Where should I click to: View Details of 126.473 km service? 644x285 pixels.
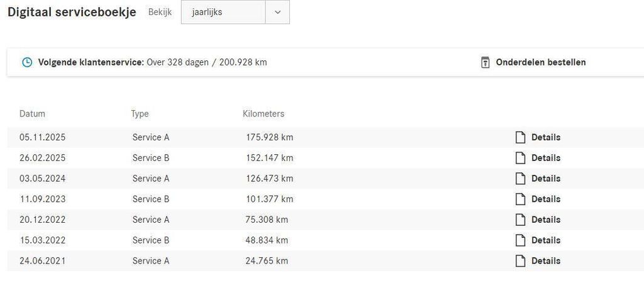pyautogui.click(x=545, y=179)
